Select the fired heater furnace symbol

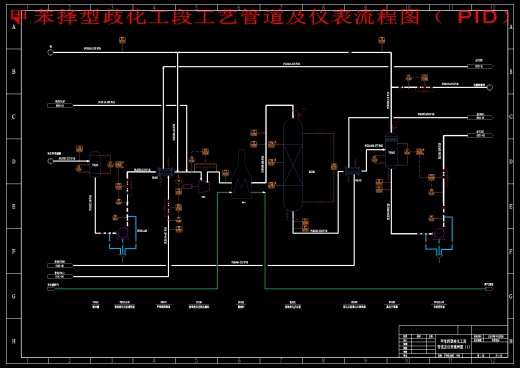[241, 174]
